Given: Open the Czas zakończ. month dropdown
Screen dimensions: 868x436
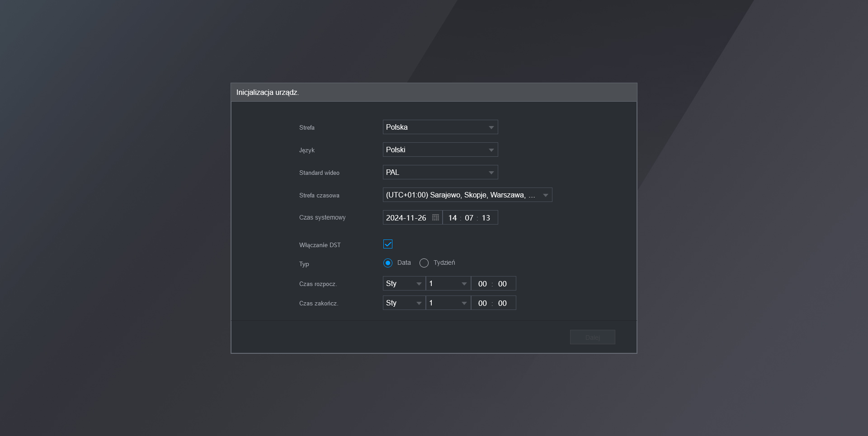Looking at the screenshot, I should click(404, 303).
